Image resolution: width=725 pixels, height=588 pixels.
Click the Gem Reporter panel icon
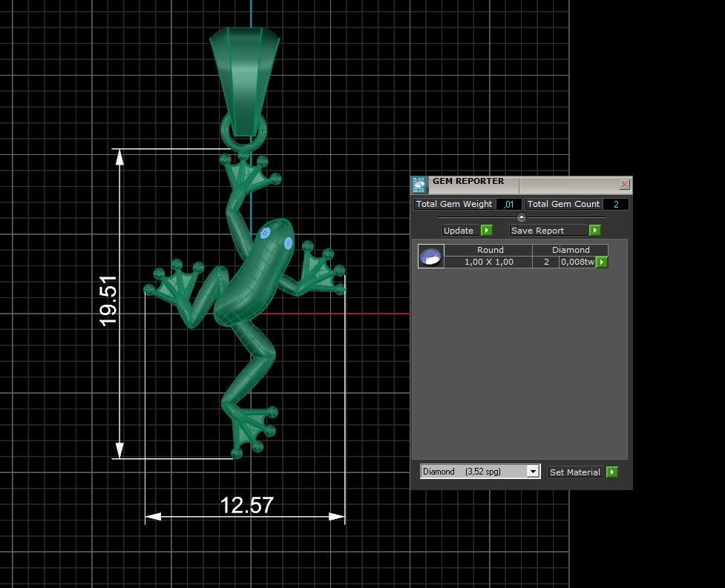tap(419, 185)
